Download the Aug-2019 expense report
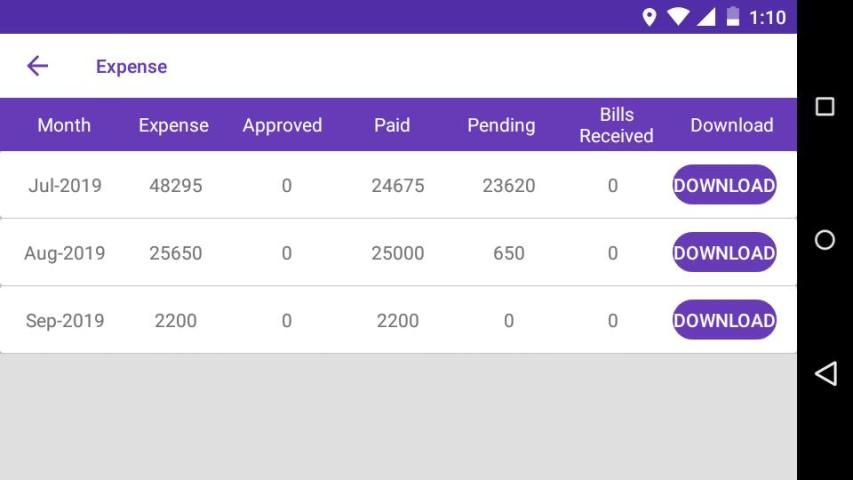Viewport: 853px width, 480px height. tap(724, 253)
